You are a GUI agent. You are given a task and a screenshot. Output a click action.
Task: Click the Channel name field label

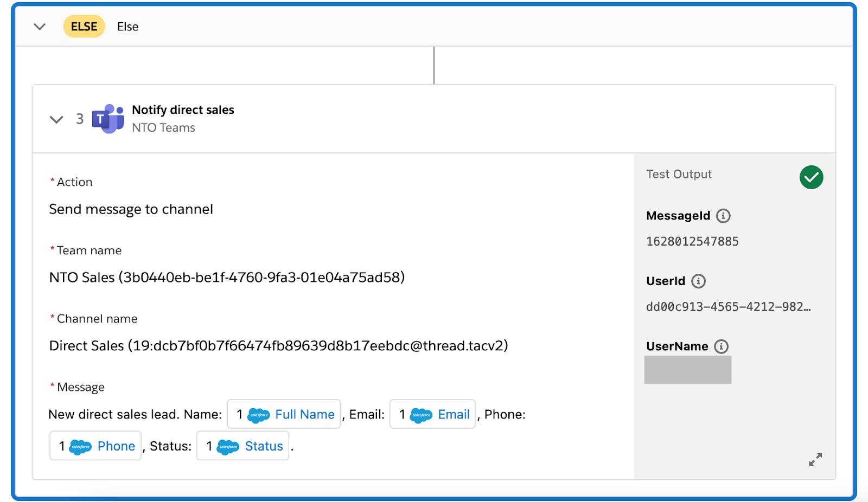(97, 319)
